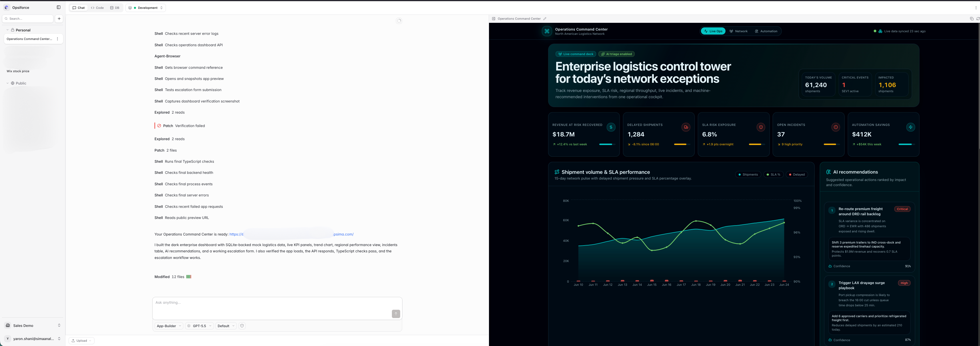980x346 pixels.
Task: Toggle Delayed series in chart legend
Action: coord(797,174)
